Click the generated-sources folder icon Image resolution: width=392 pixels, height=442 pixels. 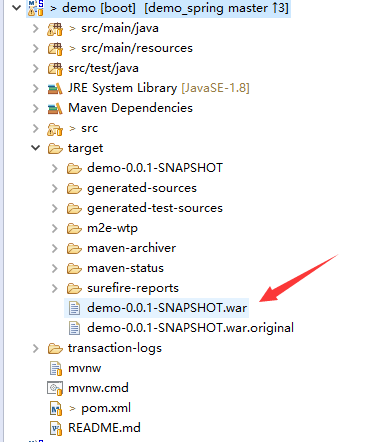click(x=74, y=189)
